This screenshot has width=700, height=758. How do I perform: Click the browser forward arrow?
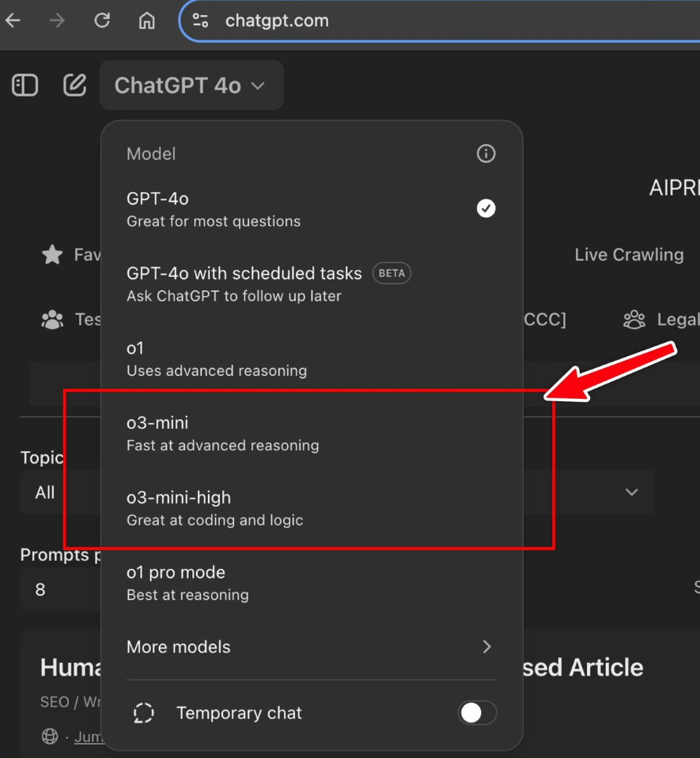57,21
